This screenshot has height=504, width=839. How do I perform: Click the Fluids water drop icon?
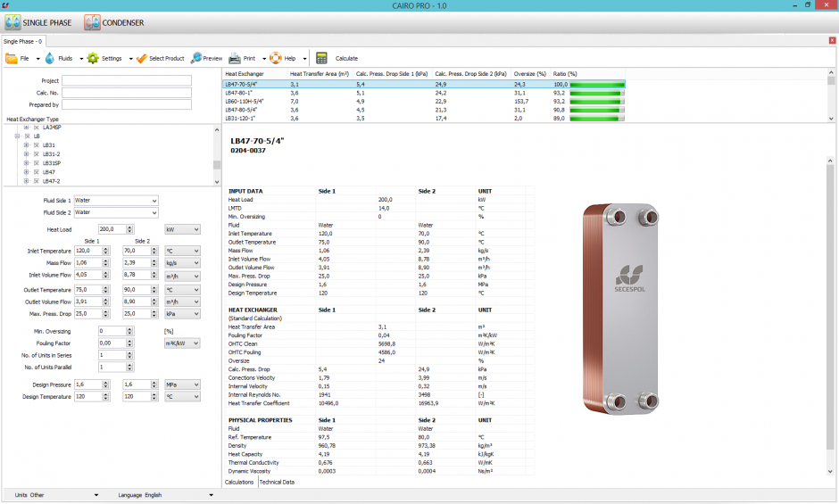[x=50, y=58]
